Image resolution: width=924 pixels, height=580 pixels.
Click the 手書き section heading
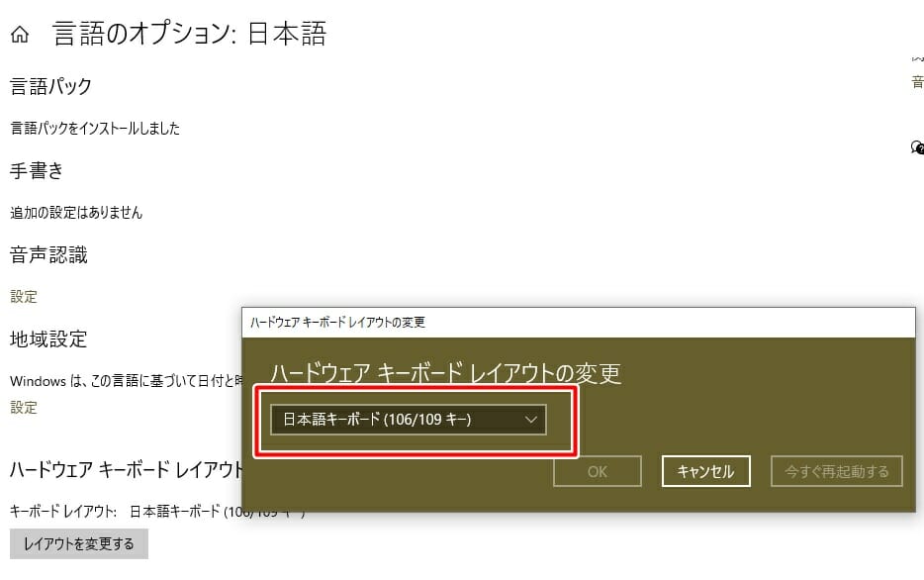(37, 171)
